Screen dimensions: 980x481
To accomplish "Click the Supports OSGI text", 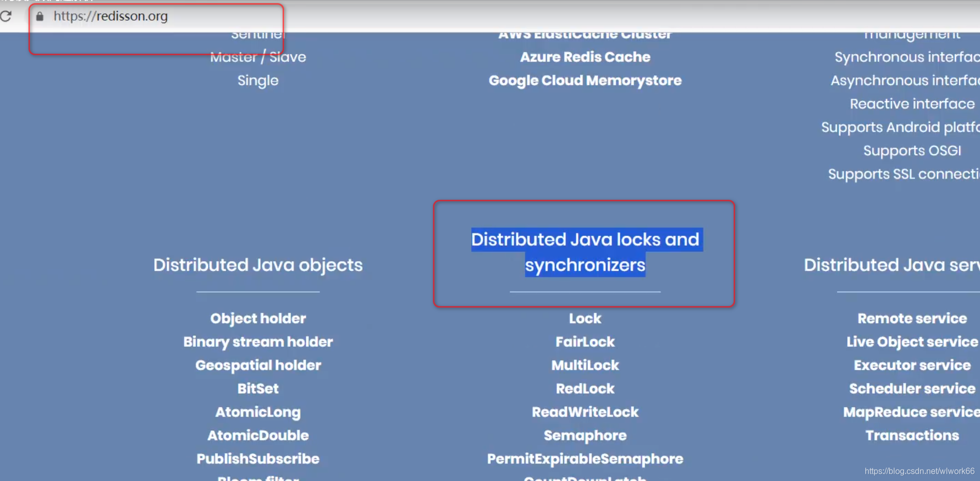I will [912, 151].
